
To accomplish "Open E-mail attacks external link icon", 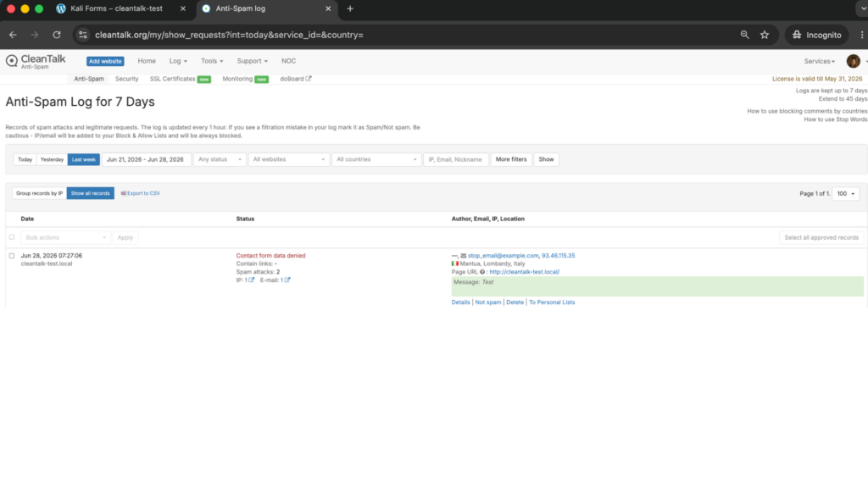I will tap(287, 280).
